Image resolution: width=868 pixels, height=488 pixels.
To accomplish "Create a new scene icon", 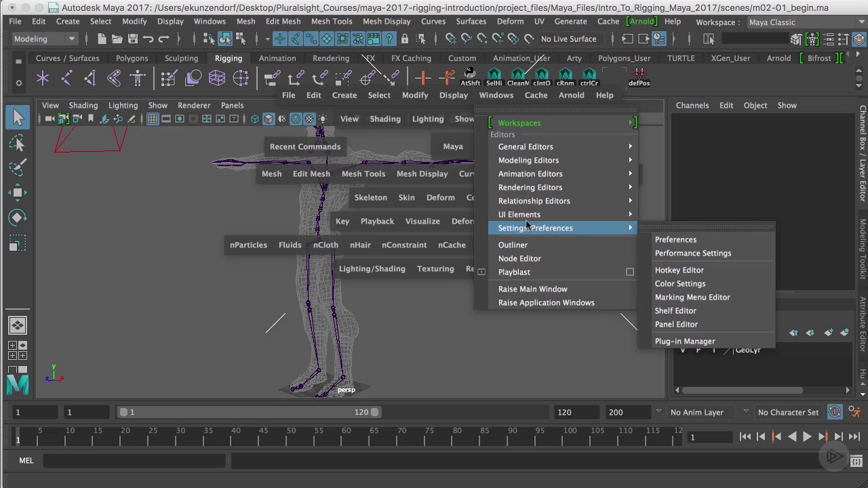I will tap(102, 39).
